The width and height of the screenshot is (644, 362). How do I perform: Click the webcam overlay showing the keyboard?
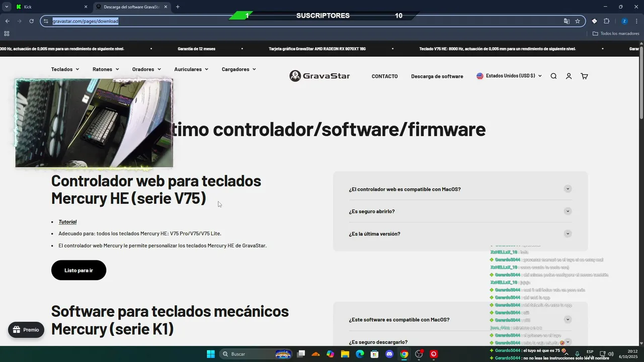point(94,123)
